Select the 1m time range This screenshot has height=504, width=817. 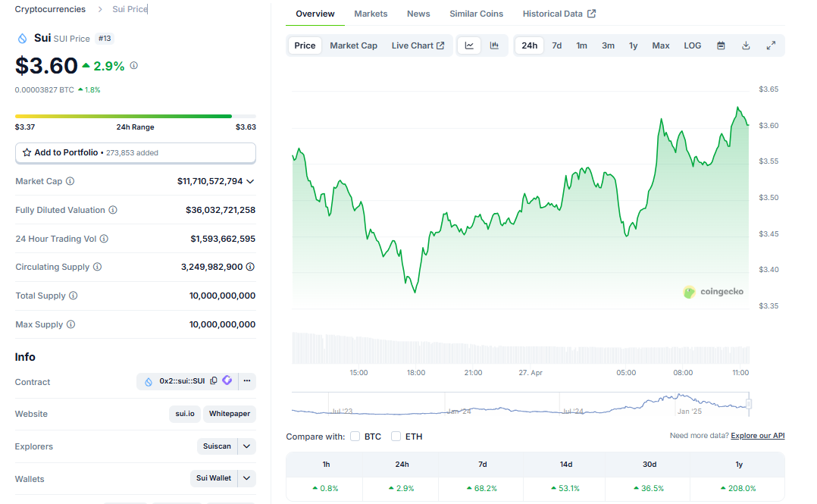581,46
